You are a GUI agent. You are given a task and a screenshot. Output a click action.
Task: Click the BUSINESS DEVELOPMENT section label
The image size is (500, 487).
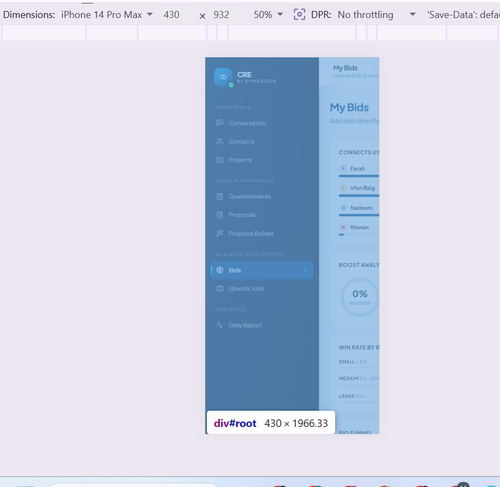coord(250,254)
